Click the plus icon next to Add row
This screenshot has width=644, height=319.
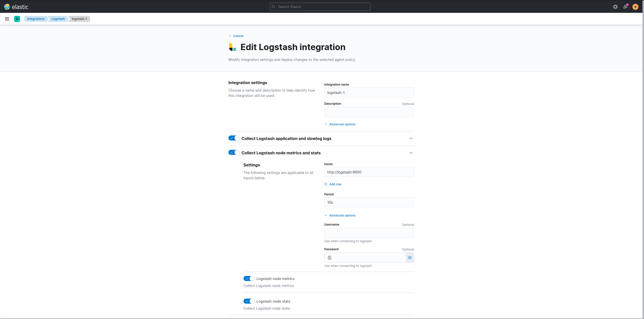coord(326,184)
